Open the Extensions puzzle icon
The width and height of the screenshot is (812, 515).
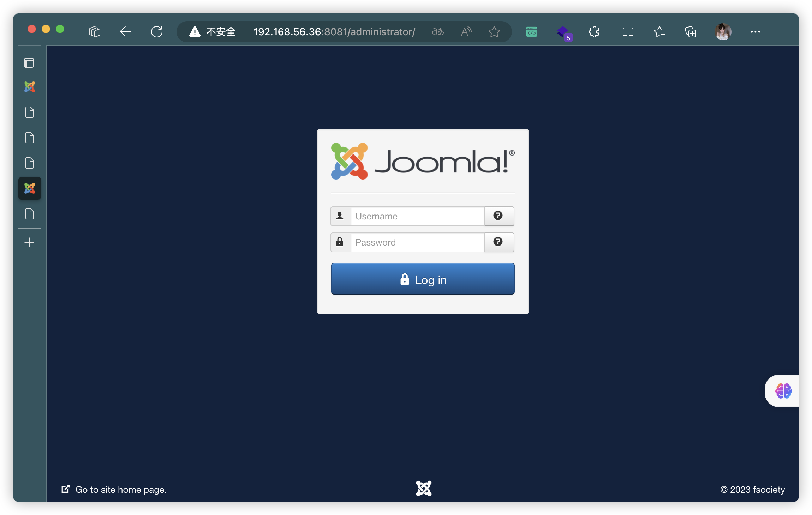(x=594, y=32)
